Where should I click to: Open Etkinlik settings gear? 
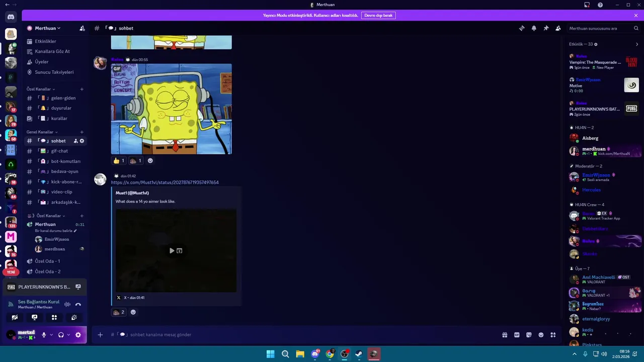(x=596, y=44)
